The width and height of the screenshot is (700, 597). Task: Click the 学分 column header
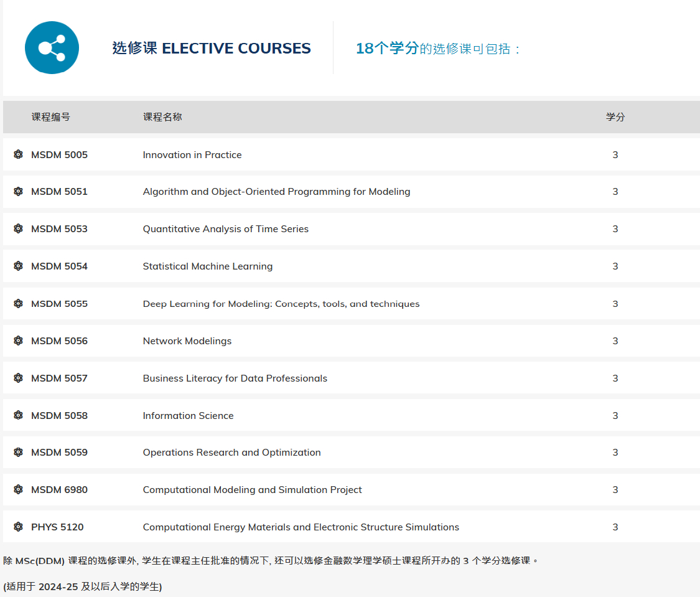click(x=615, y=117)
